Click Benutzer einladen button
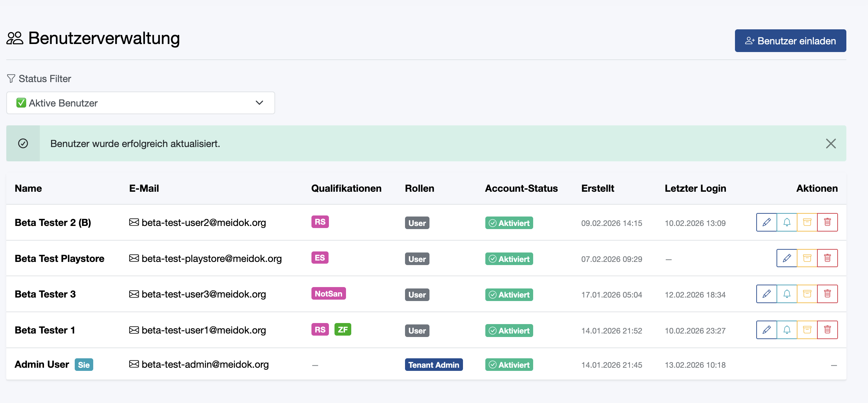The width and height of the screenshot is (868, 403). click(790, 41)
